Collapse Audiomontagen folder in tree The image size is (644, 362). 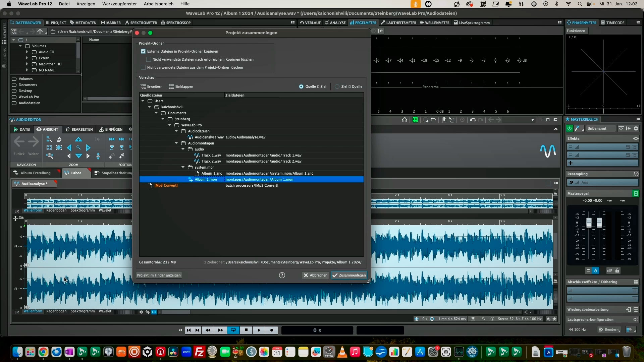coord(176,143)
